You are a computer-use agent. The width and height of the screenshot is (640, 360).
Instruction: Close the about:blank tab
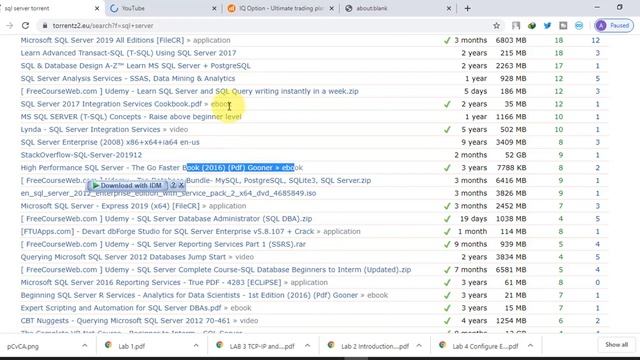point(449,8)
